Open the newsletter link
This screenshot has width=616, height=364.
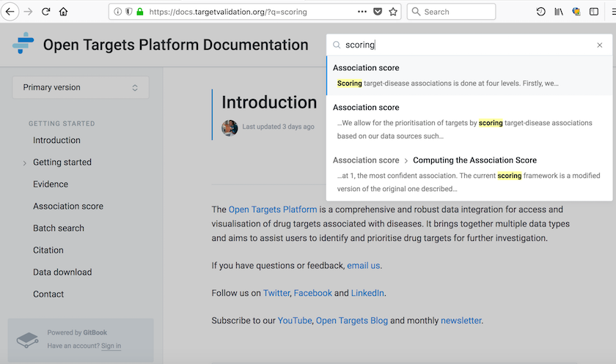click(x=461, y=321)
